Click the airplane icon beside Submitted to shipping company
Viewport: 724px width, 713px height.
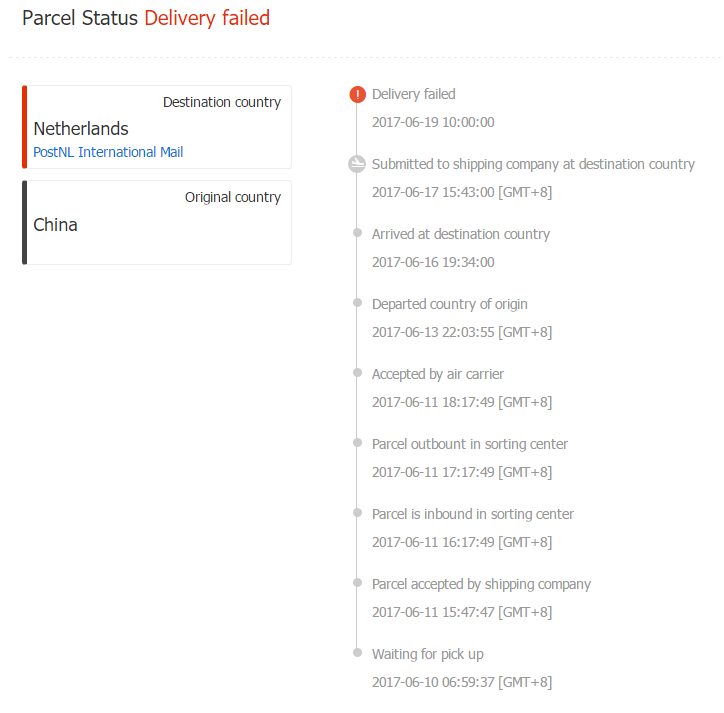click(x=357, y=164)
